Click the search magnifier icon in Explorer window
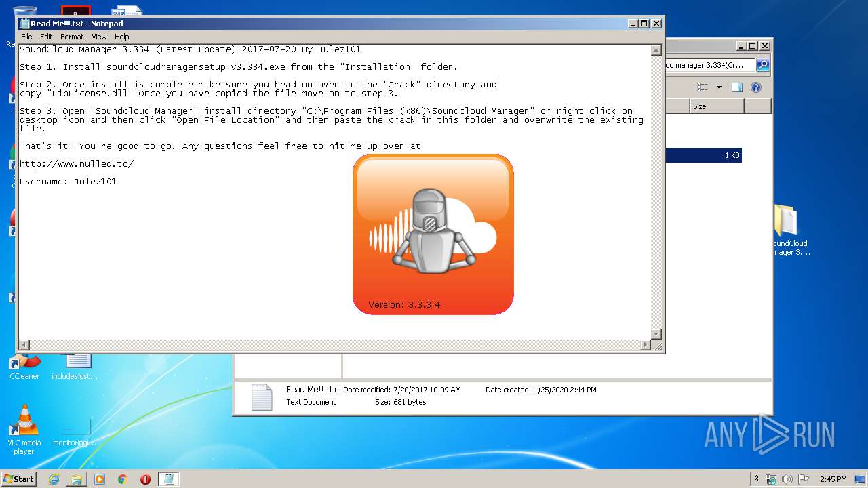The height and width of the screenshot is (488, 868). [763, 65]
